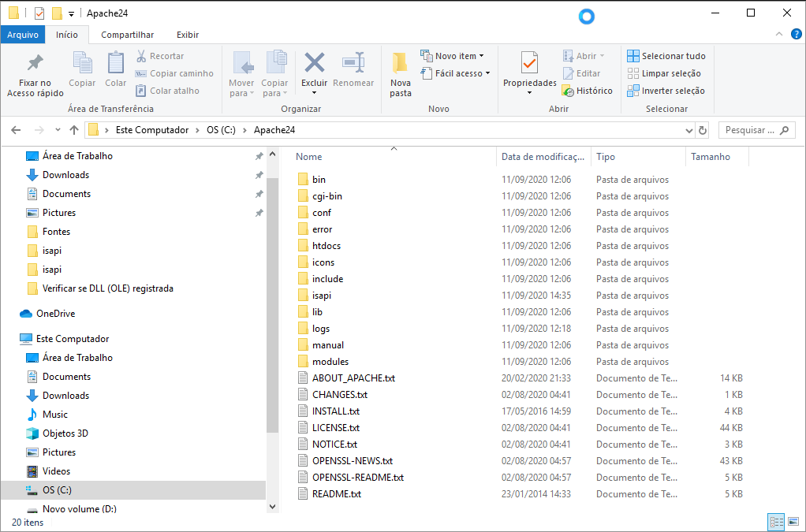Open Novo item dropdown
Screen dimensions: 806x532
click(x=453, y=56)
